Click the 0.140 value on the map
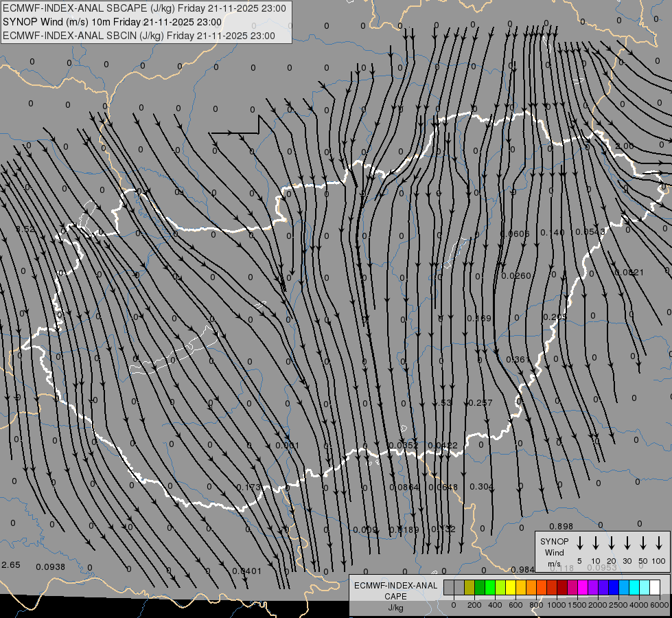 553,233
